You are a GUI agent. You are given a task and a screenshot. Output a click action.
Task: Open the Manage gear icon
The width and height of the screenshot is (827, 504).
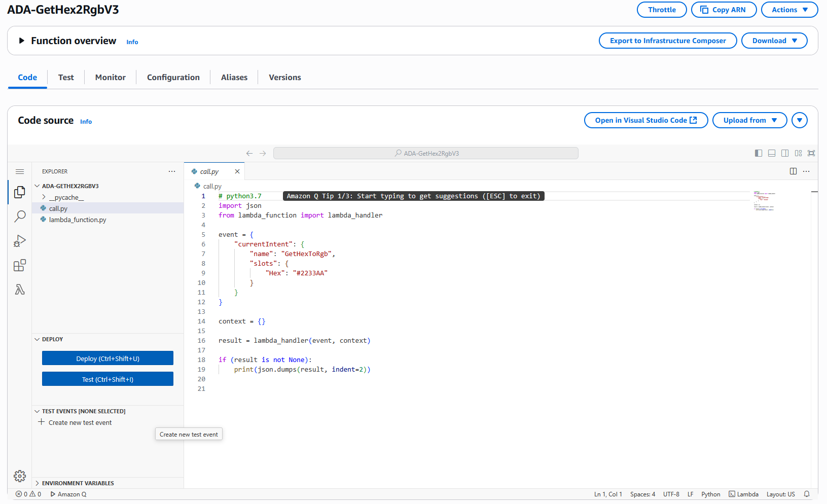pos(20,476)
